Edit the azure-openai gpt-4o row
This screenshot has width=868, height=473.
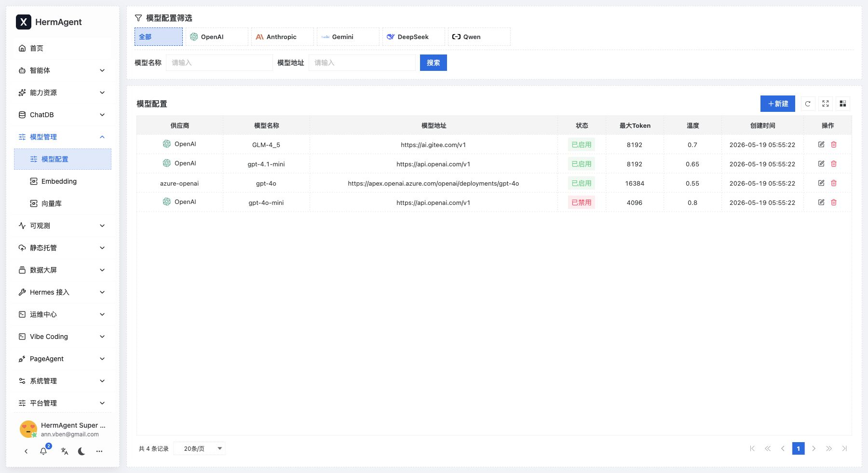coord(821,183)
